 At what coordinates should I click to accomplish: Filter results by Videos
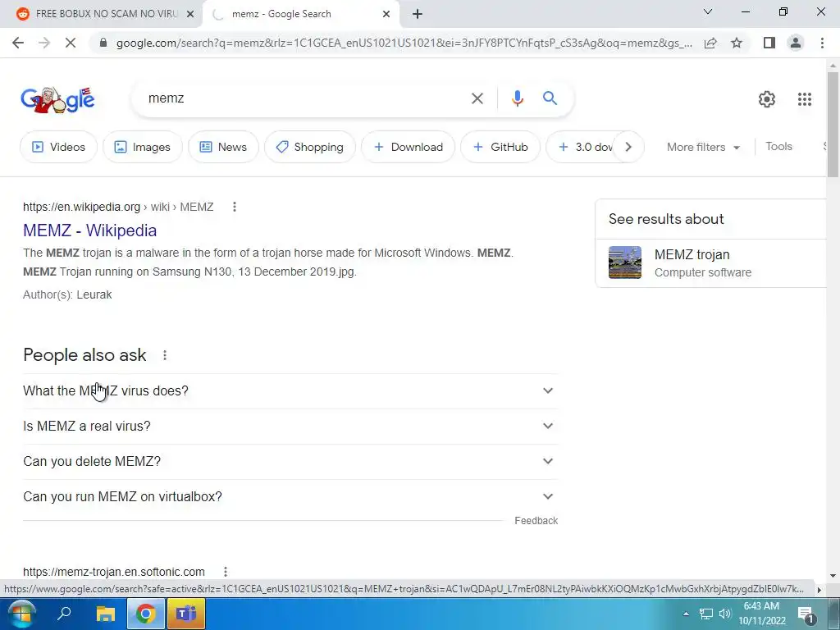[x=59, y=147]
